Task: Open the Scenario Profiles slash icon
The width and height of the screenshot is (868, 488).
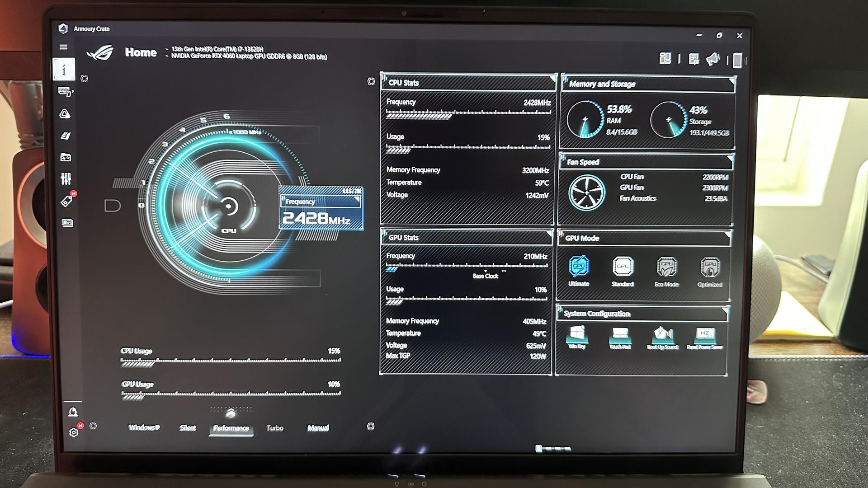Action: (x=66, y=136)
